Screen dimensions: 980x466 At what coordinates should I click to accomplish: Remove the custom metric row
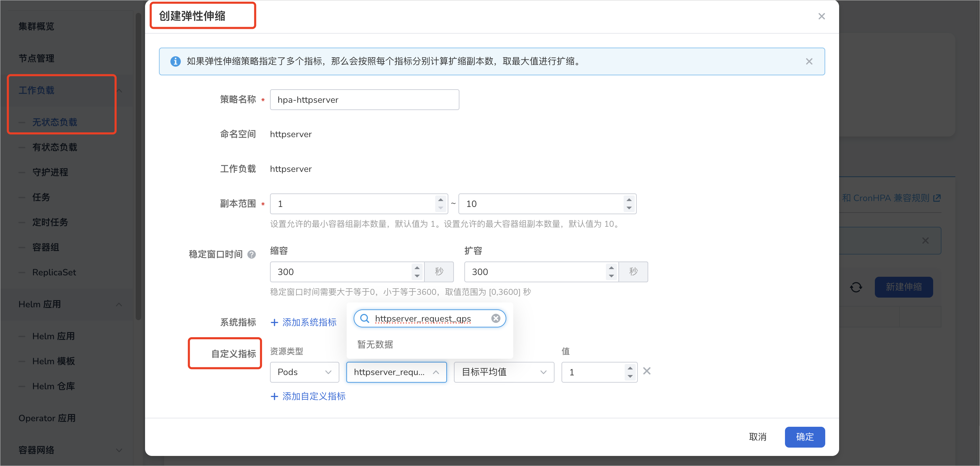(647, 371)
